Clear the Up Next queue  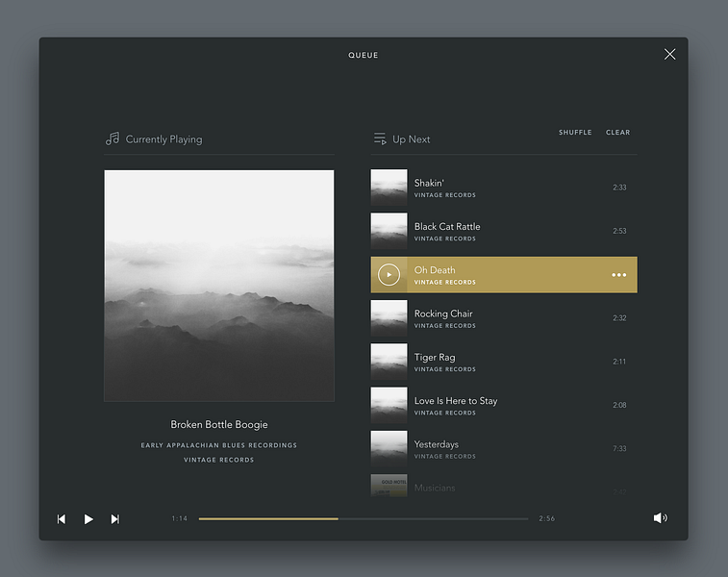tap(618, 133)
